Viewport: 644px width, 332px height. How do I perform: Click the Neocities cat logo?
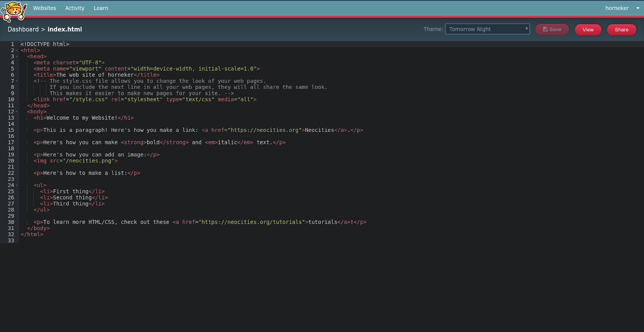[14, 11]
